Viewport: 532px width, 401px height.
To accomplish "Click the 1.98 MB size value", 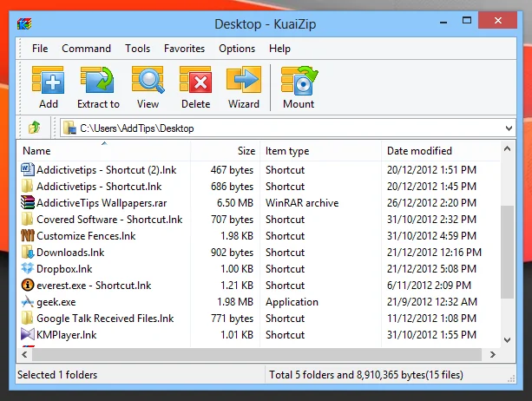I will click(x=235, y=302).
